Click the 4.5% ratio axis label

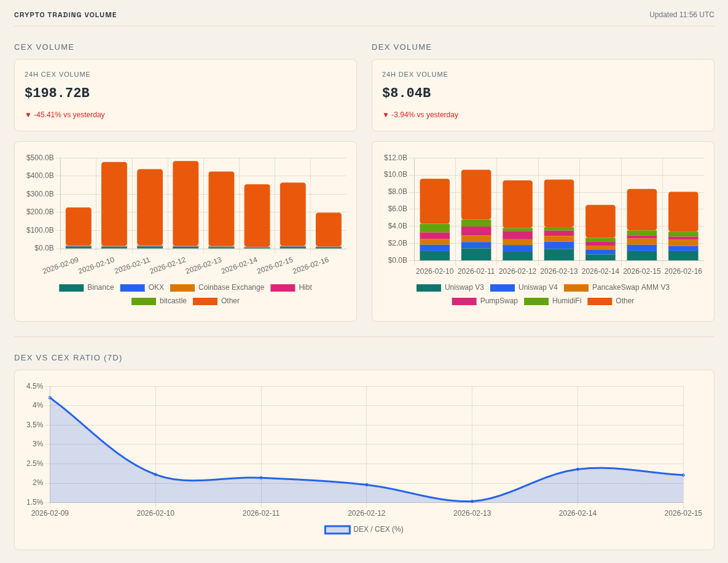(35, 386)
